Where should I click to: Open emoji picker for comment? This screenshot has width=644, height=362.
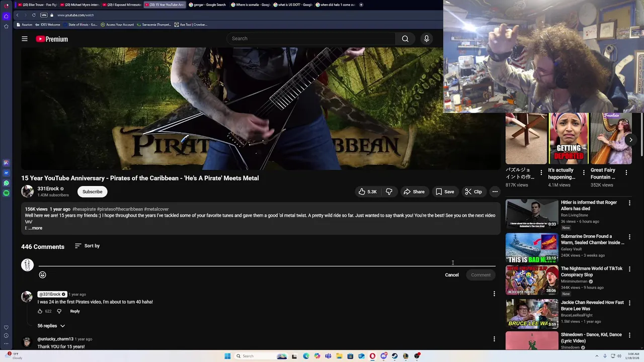pyautogui.click(x=42, y=275)
